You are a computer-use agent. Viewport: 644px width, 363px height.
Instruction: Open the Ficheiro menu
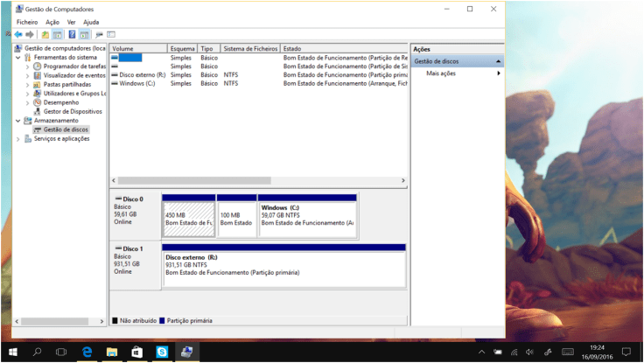[27, 22]
